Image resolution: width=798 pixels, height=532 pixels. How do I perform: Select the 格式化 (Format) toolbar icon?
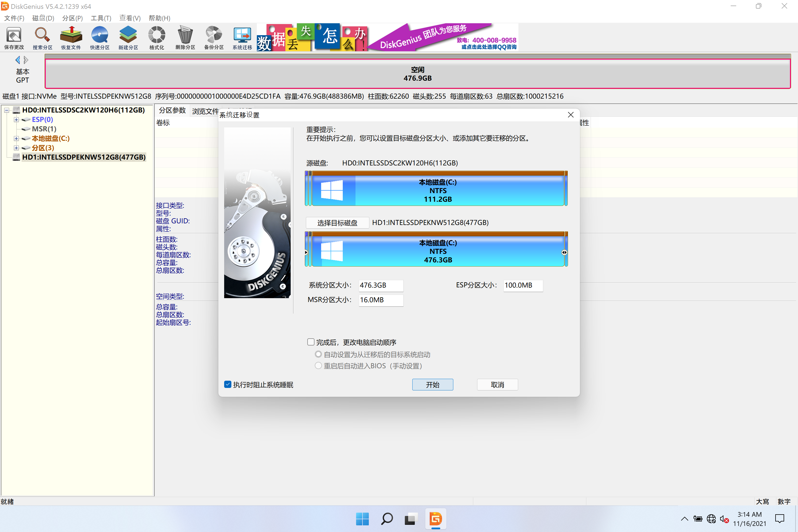coord(157,38)
